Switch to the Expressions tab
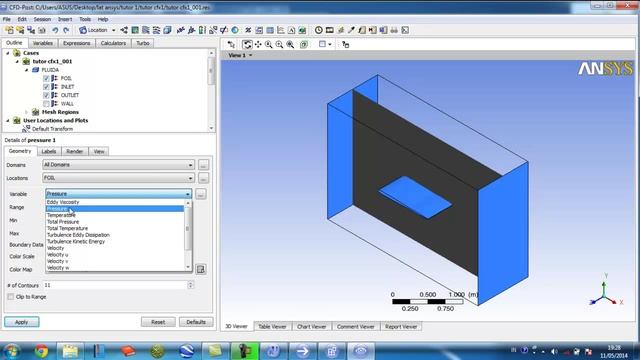The height and width of the screenshot is (360, 640). pos(76,43)
